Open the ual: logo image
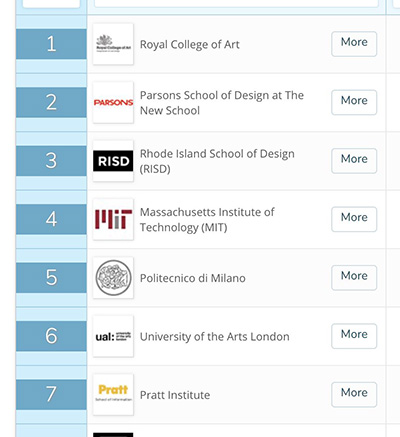Image resolution: width=400 pixels, height=437 pixels. [113, 336]
